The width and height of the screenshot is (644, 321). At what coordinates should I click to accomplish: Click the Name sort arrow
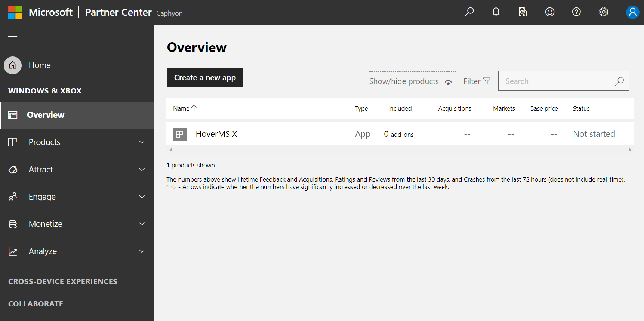(x=194, y=108)
